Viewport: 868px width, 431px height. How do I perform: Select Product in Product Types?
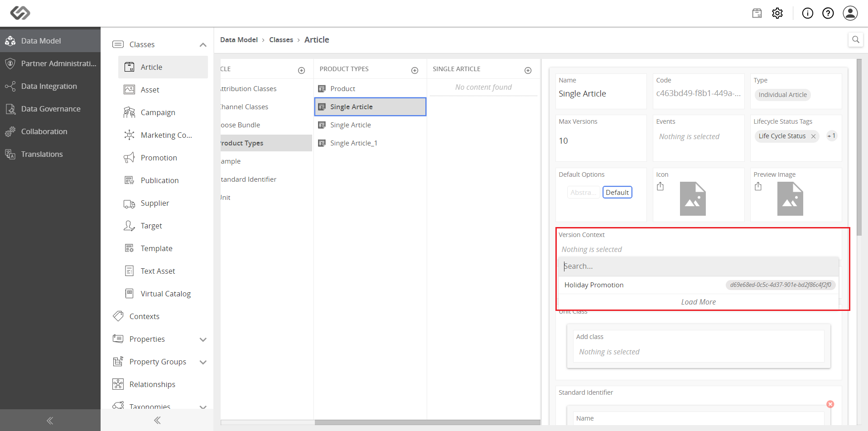pyautogui.click(x=370, y=89)
